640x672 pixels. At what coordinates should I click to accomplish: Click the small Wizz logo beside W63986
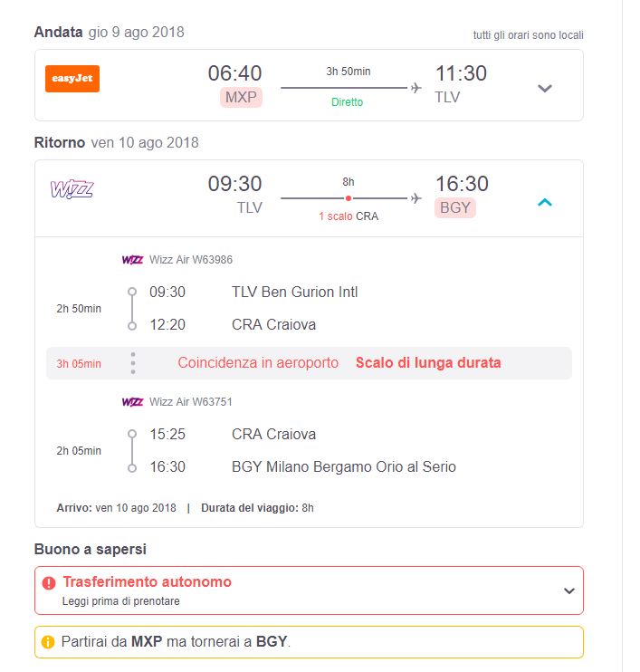pos(132,260)
